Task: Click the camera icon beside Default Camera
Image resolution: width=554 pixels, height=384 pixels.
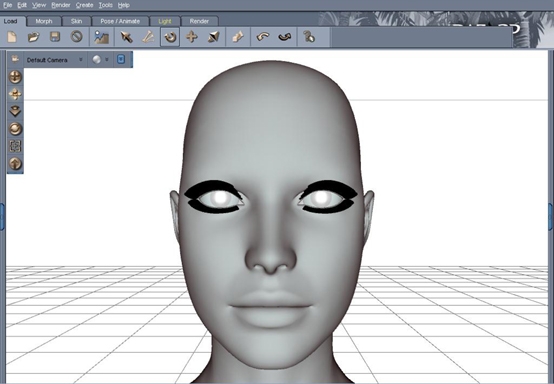Action: pos(15,59)
